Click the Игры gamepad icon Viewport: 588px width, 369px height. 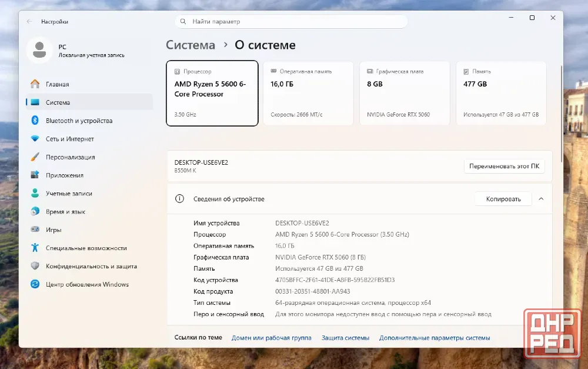tap(35, 230)
